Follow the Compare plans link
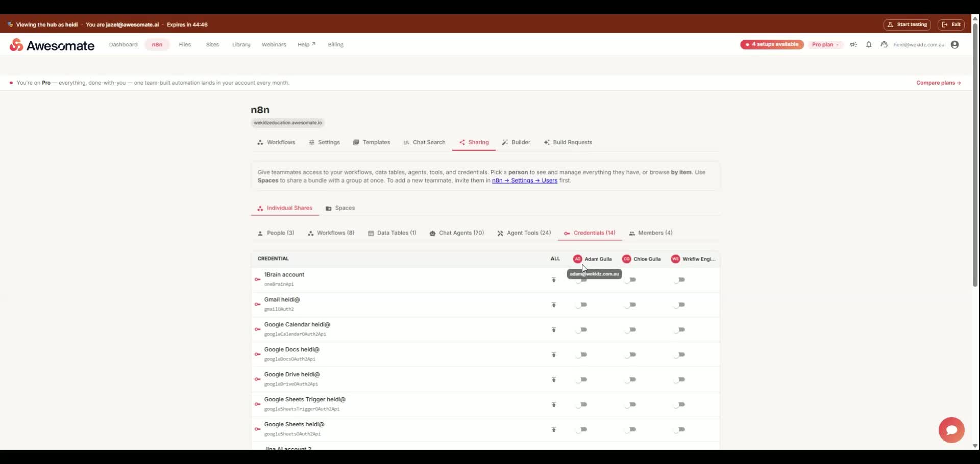The height and width of the screenshot is (464, 980). [x=939, y=83]
